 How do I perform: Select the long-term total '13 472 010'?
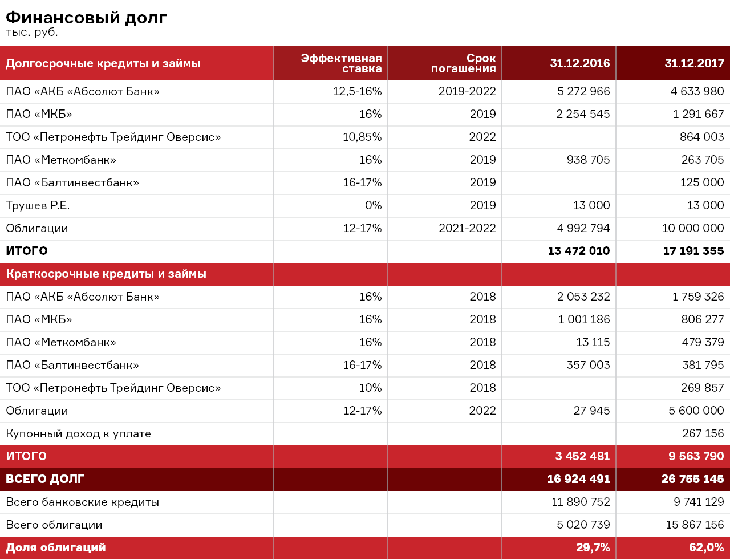pos(579,251)
